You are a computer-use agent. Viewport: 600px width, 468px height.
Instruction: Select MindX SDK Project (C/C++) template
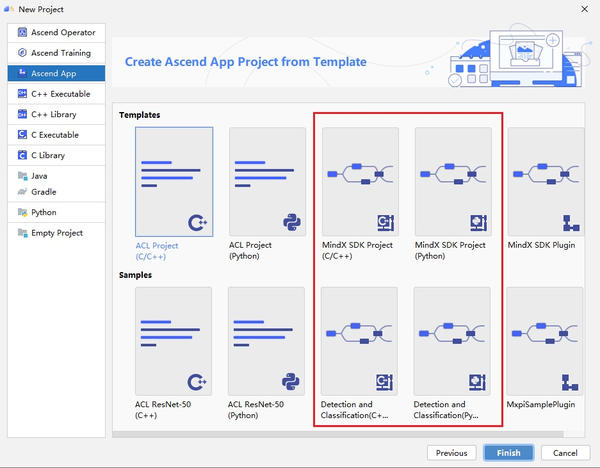[x=359, y=181]
